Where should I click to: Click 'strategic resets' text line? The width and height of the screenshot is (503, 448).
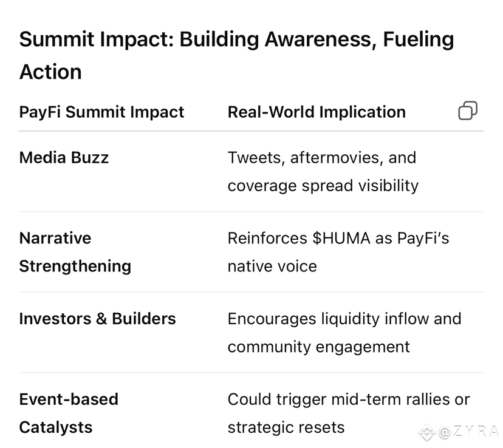286,427
